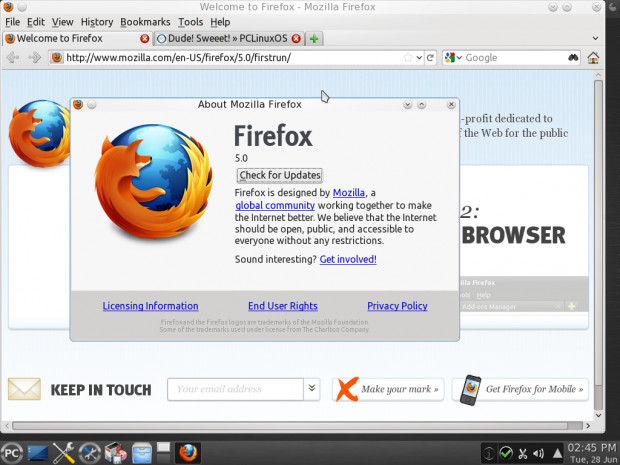Open the History menu

pyautogui.click(x=97, y=22)
